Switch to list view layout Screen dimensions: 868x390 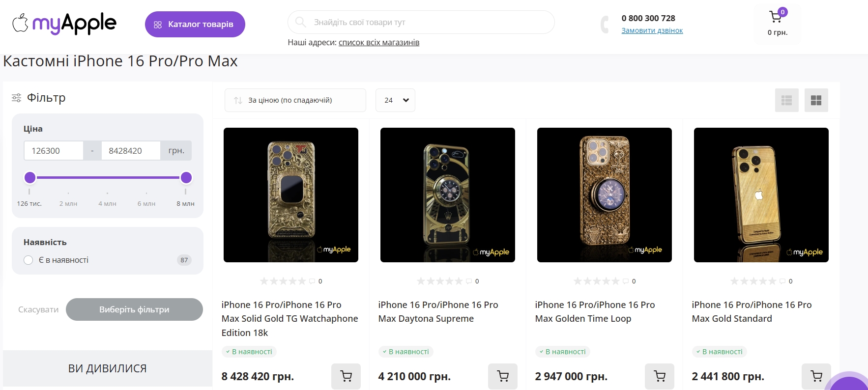(786, 100)
